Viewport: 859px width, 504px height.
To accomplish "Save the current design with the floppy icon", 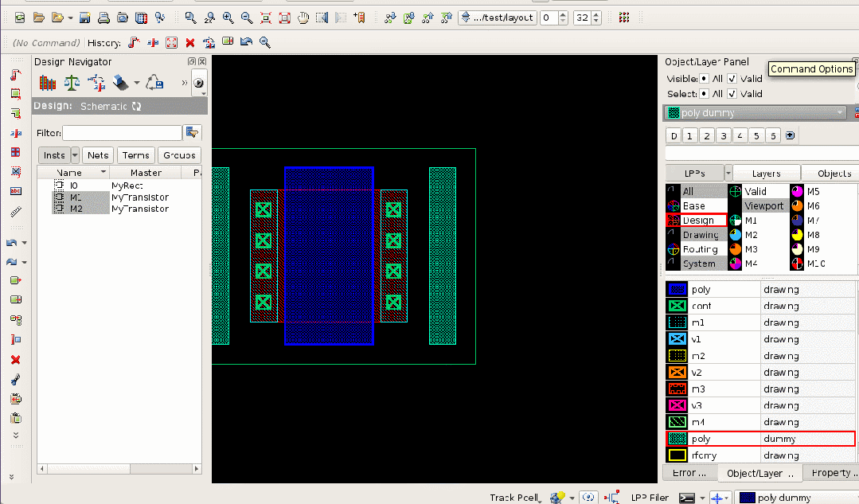I will pos(85,18).
